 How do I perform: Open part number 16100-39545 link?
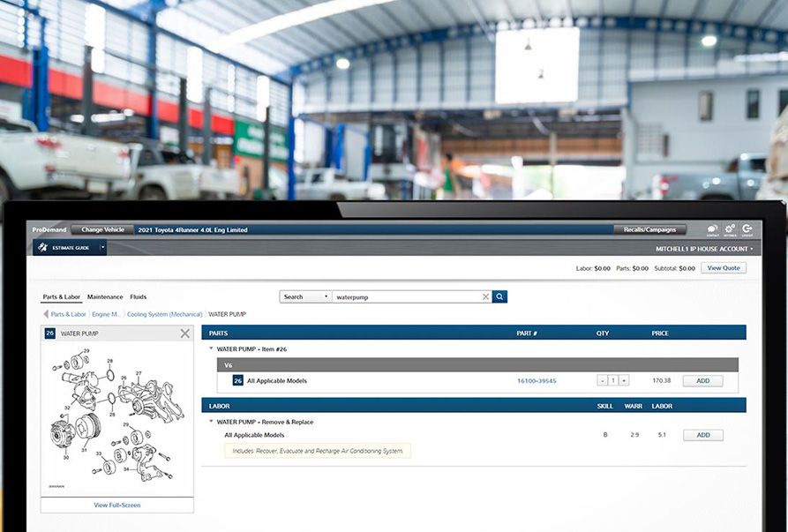(537, 381)
